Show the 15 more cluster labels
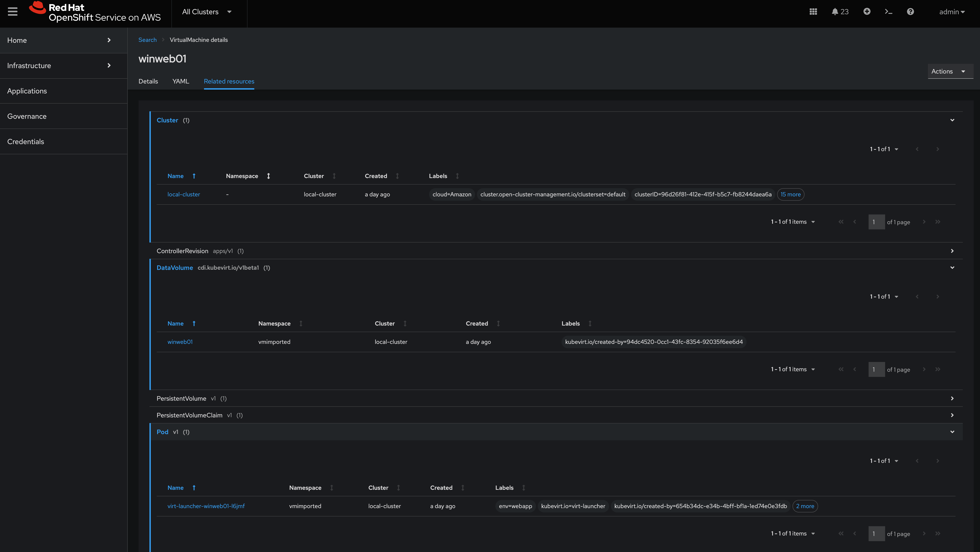 click(790, 194)
